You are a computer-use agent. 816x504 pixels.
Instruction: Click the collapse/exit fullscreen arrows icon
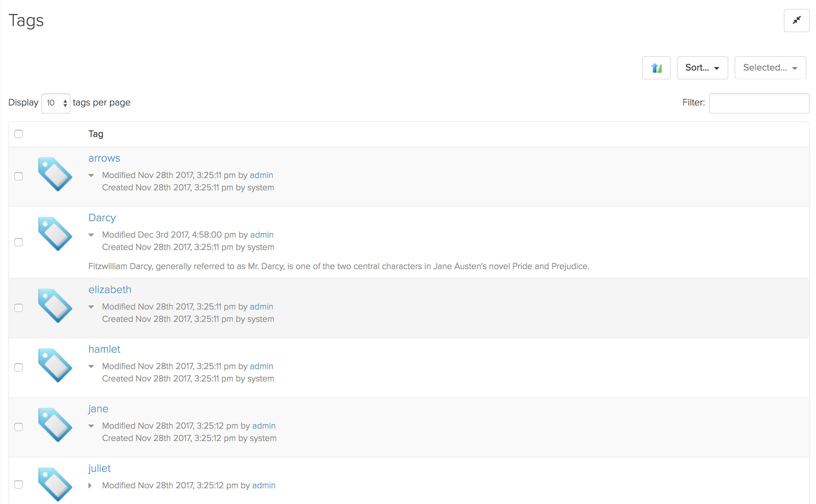point(796,21)
